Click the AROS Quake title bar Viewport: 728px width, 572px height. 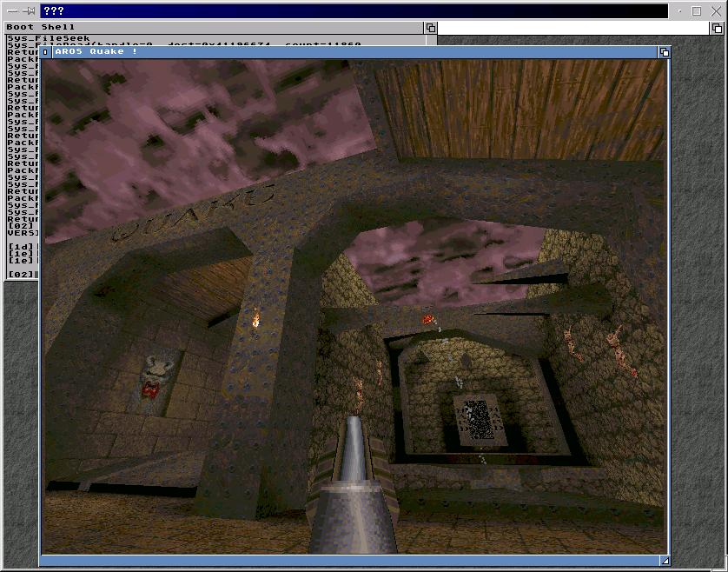point(347,52)
